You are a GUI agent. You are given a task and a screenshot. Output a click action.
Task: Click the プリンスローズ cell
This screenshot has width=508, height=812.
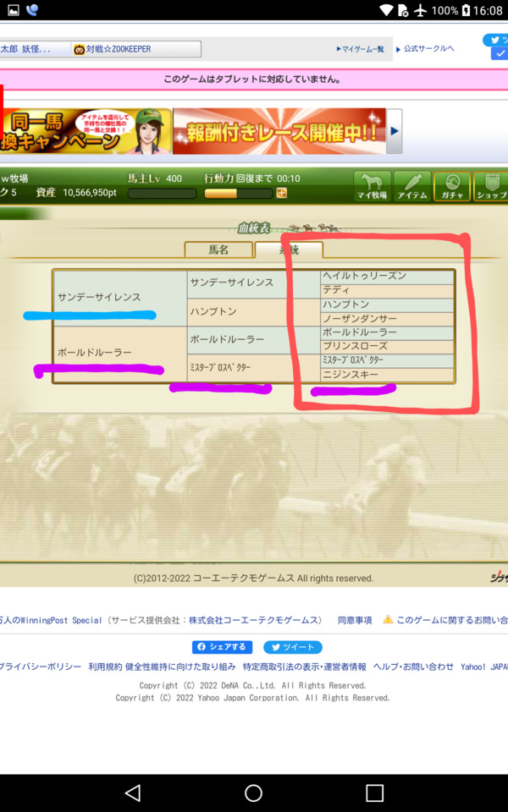387,347
